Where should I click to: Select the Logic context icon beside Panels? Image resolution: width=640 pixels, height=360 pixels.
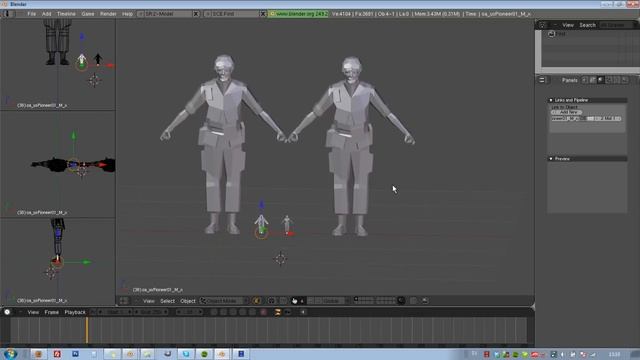pos(585,80)
